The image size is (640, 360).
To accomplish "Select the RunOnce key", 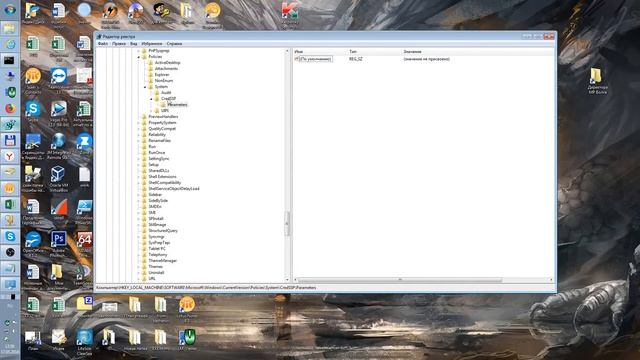I will tap(157, 153).
